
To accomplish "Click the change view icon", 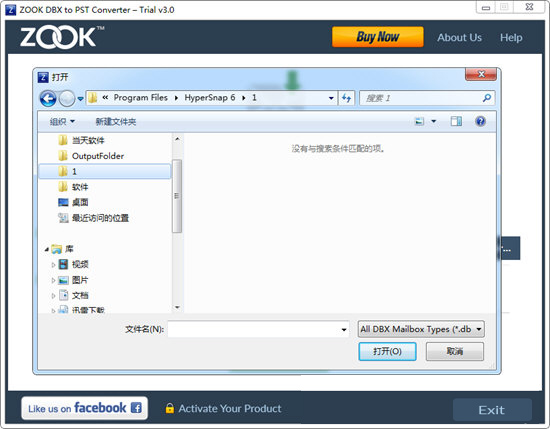I will click(x=420, y=121).
